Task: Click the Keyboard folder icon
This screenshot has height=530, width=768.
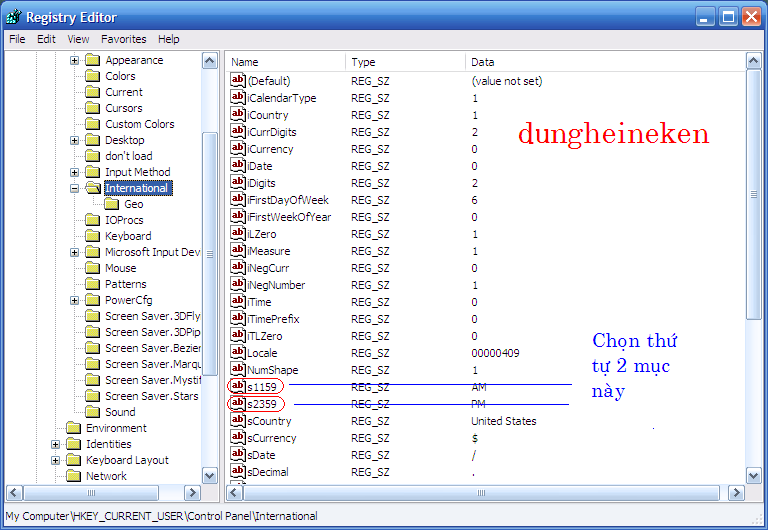Action: click(93, 236)
